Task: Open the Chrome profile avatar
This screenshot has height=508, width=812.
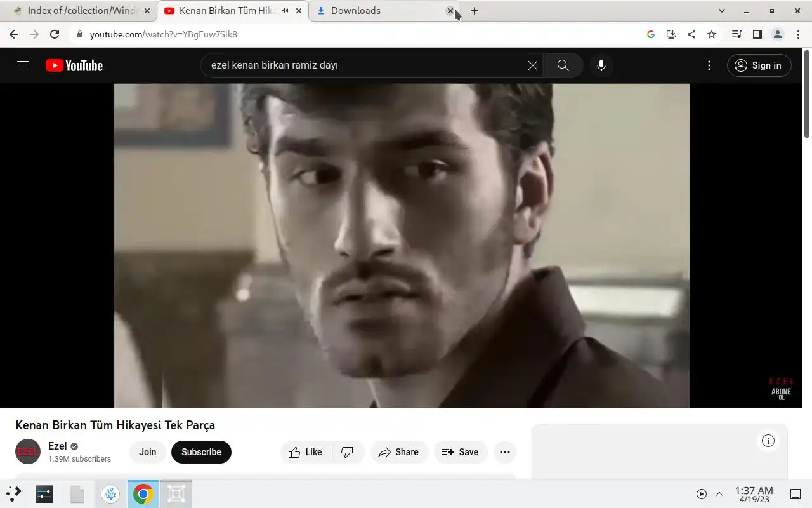Action: (778, 34)
